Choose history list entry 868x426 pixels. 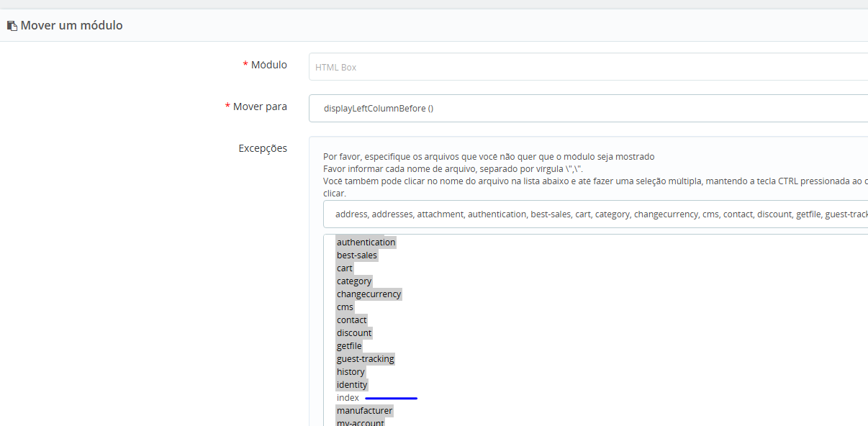[351, 372]
